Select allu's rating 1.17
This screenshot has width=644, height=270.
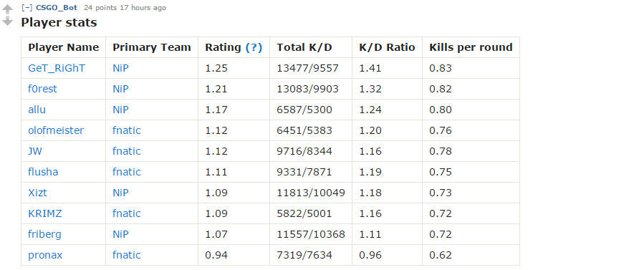tap(216, 110)
